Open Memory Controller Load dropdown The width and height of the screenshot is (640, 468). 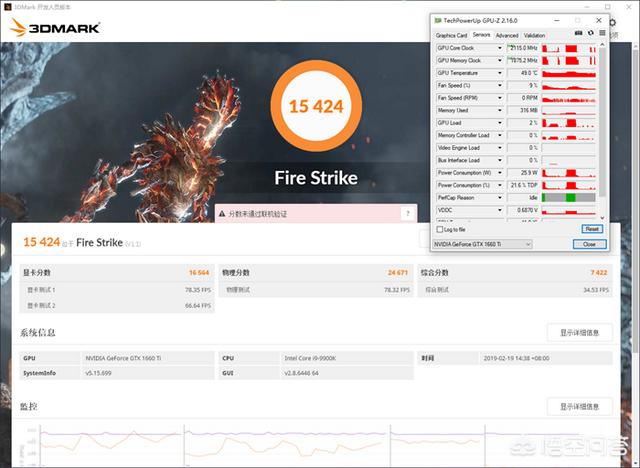point(500,135)
